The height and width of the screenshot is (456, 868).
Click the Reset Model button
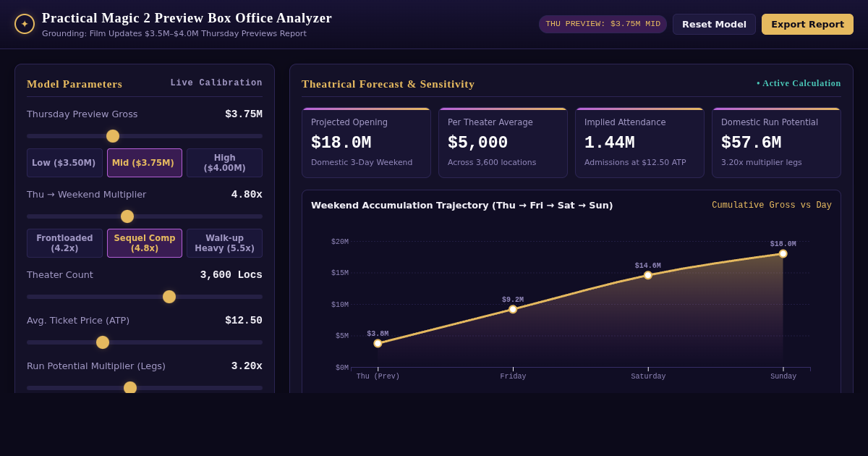(x=714, y=24)
